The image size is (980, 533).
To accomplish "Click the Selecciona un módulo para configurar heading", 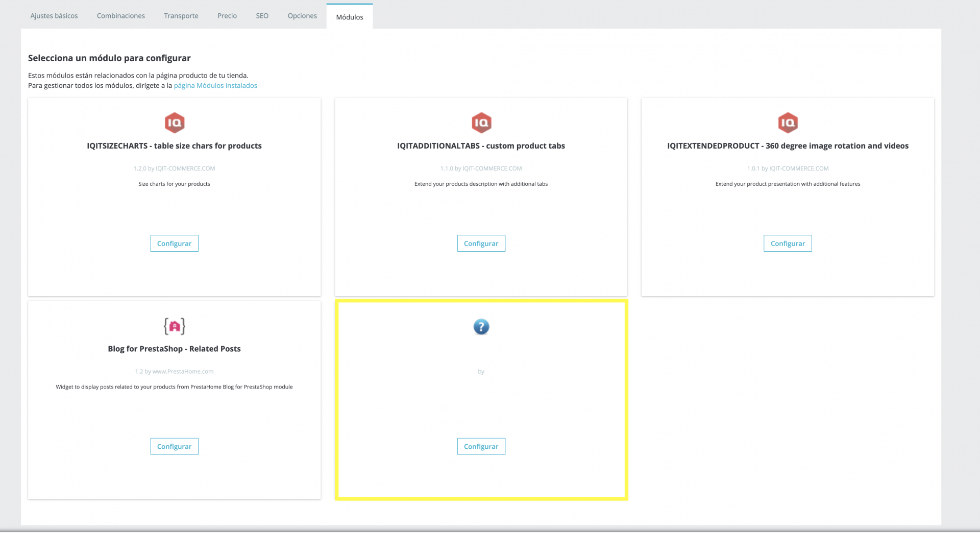I will point(109,58).
